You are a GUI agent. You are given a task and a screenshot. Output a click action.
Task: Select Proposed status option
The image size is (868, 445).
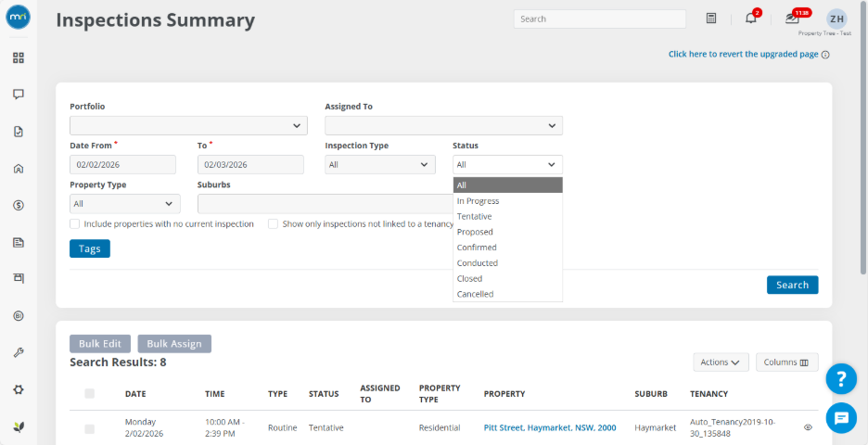click(507, 232)
